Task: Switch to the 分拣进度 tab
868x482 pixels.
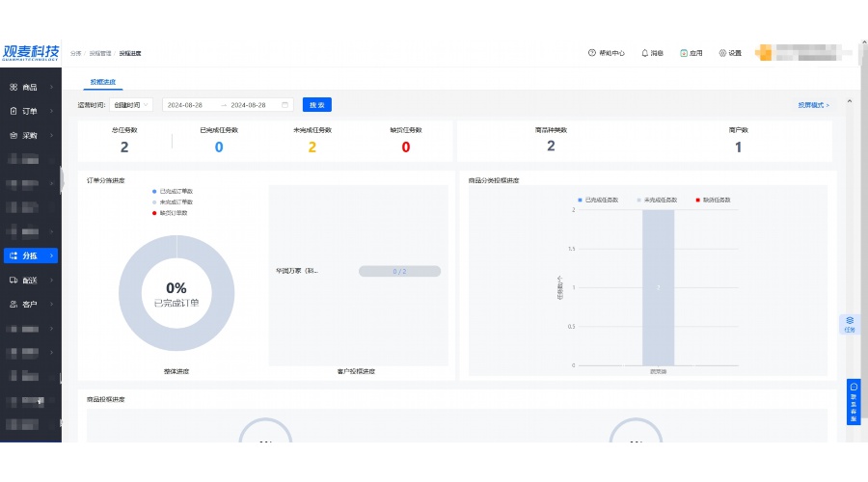Action: pyautogui.click(x=102, y=83)
